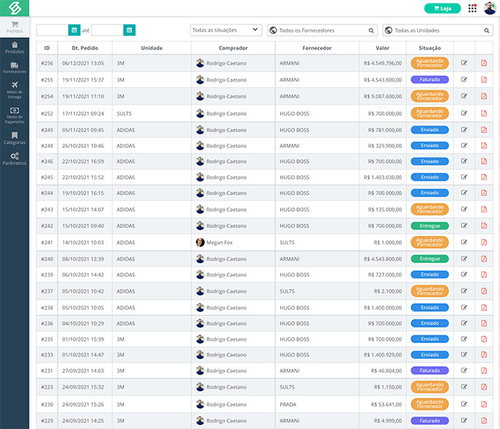Open the apps grid icon
Image resolution: width=500 pixels, height=429 pixels.
[x=472, y=8]
